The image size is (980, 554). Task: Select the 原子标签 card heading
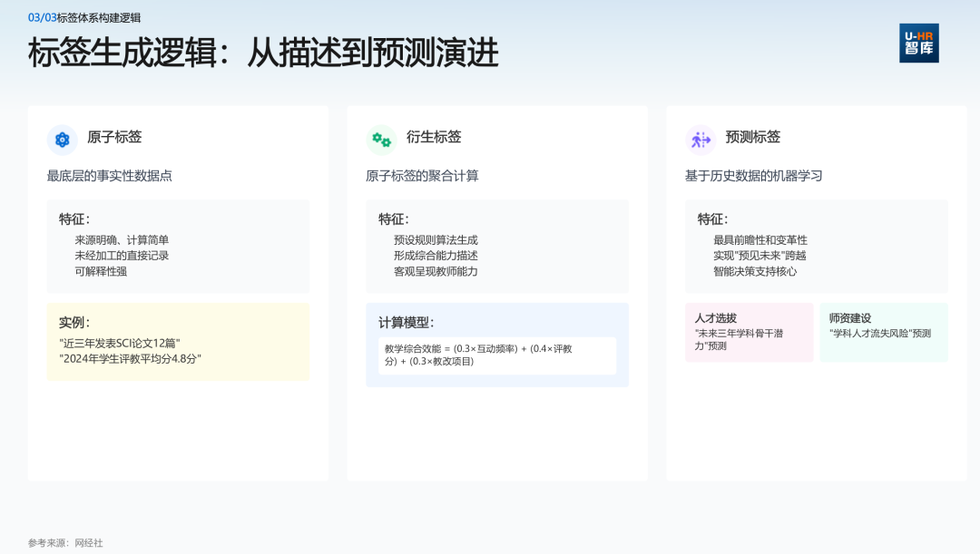(114, 138)
